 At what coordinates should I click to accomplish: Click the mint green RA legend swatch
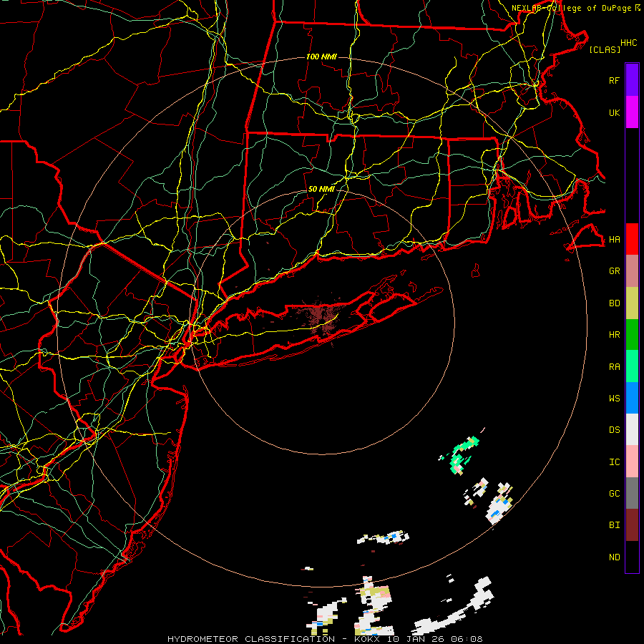point(632,366)
